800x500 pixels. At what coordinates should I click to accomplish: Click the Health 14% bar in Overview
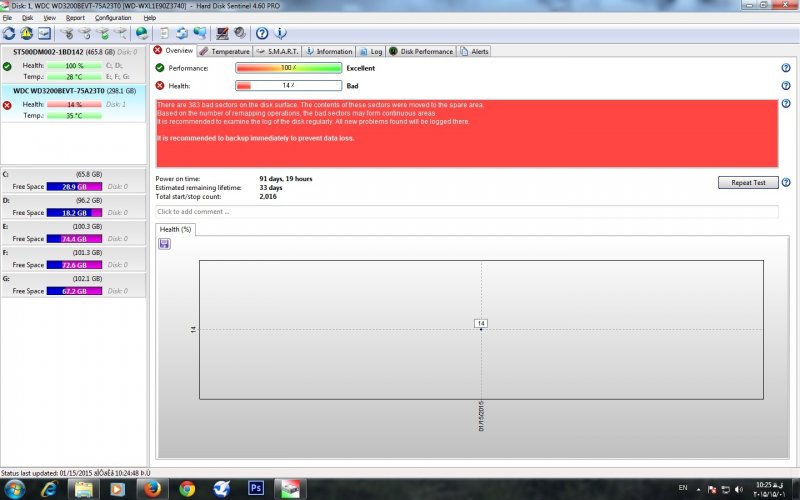(x=288, y=86)
